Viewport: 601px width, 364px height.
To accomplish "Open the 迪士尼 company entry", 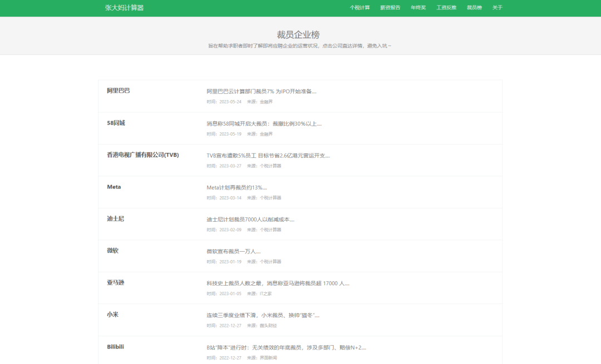I will (x=115, y=219).
